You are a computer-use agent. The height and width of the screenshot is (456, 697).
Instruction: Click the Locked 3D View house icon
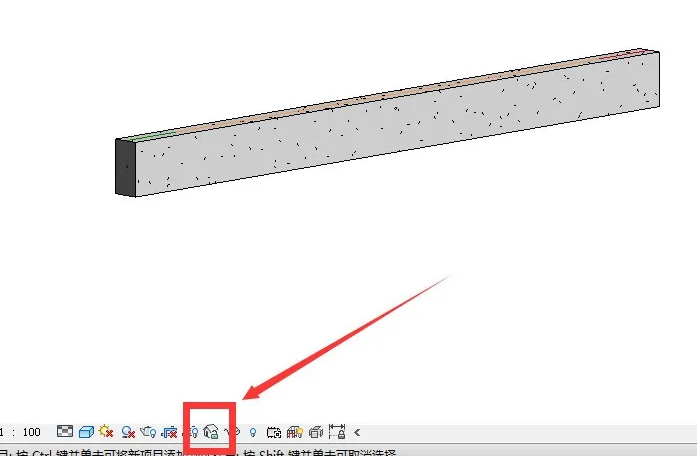[x=211, y=432]
